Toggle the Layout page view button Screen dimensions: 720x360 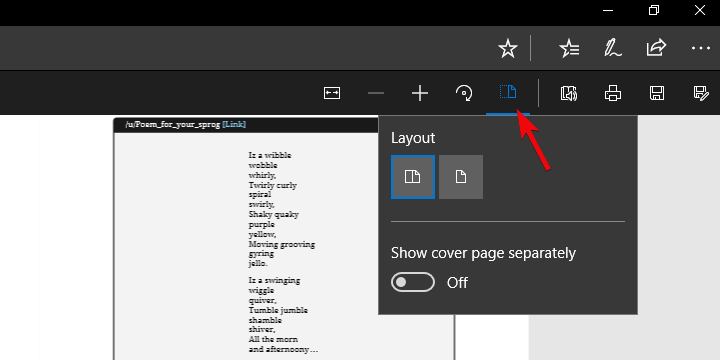pyautogui.click(x=508, y=92)
